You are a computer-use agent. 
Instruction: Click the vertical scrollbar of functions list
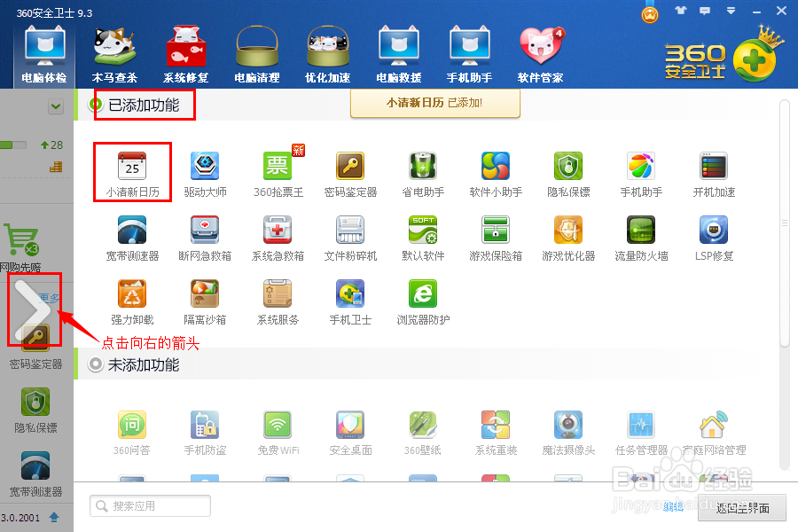(785, 223)
